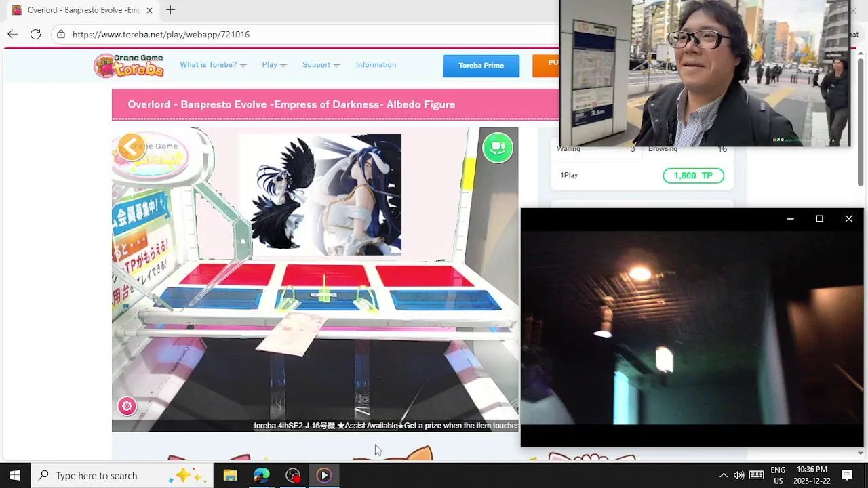
Task: Open the pink game settings gear
Action: [127, 406]
